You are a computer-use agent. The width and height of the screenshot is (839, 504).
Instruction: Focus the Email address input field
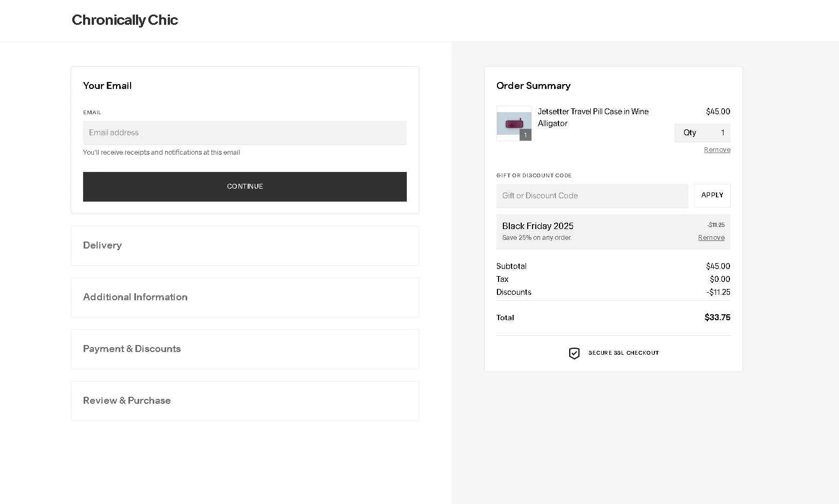coord(245,133)
